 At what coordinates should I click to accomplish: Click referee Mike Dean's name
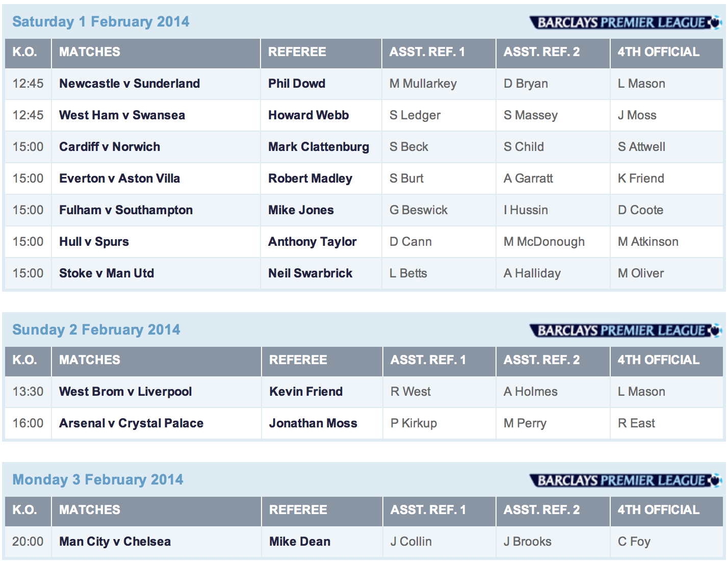[x=300, y=542]
